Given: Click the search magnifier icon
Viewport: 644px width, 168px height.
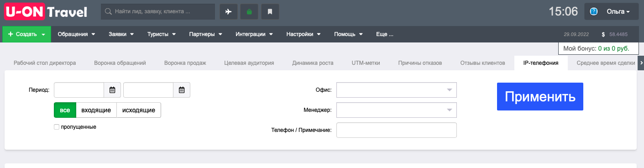Looking at the screenshot, I should pos(109,12).
